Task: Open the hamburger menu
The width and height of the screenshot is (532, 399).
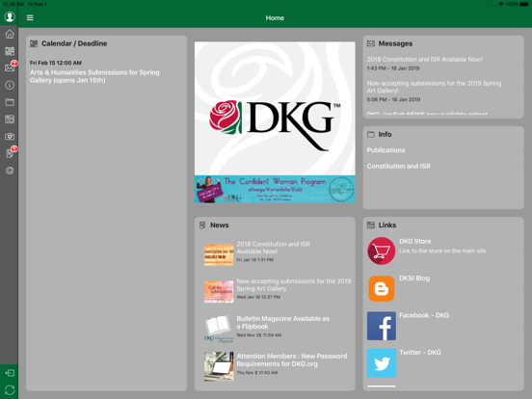Action: (x=30, y=17)
